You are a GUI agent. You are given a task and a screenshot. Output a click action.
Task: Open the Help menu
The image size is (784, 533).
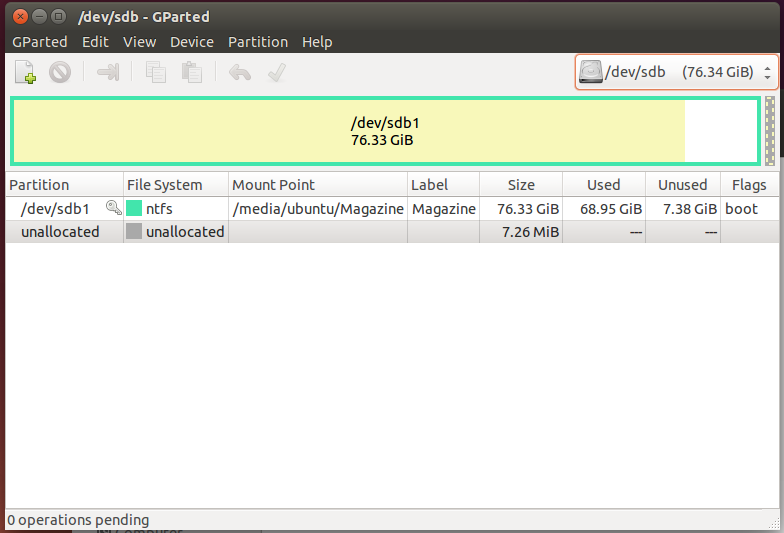coord(317,42)
